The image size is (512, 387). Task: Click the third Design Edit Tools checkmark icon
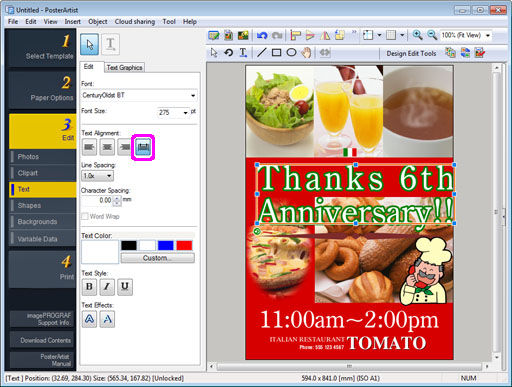[x=480, y=53]
